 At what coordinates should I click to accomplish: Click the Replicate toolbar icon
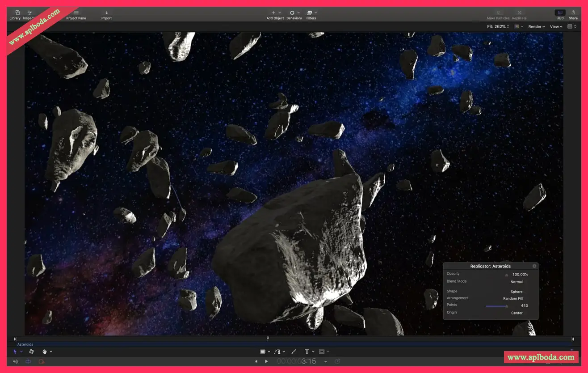(x=519, y=15)
